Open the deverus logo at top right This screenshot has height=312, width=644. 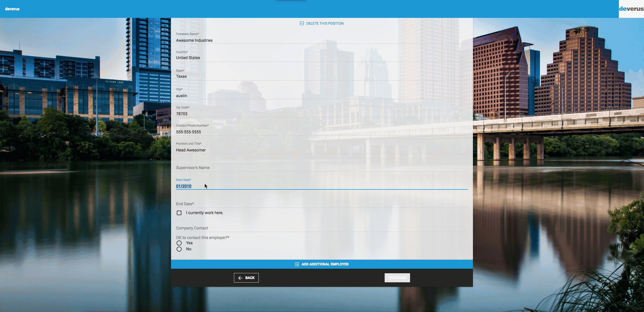pos(631,9)
